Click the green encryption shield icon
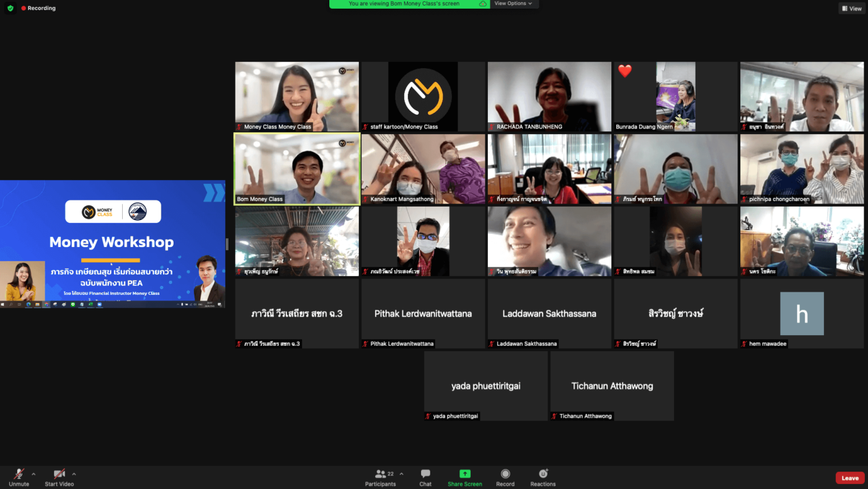The width and height of the screenshot is (868, 489). coord(10,8)
